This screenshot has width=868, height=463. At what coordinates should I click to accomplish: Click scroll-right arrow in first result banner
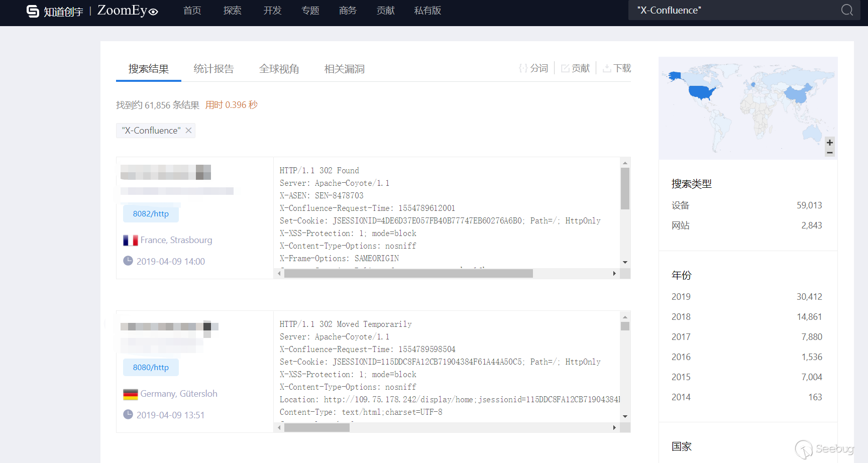pos(614,274)
